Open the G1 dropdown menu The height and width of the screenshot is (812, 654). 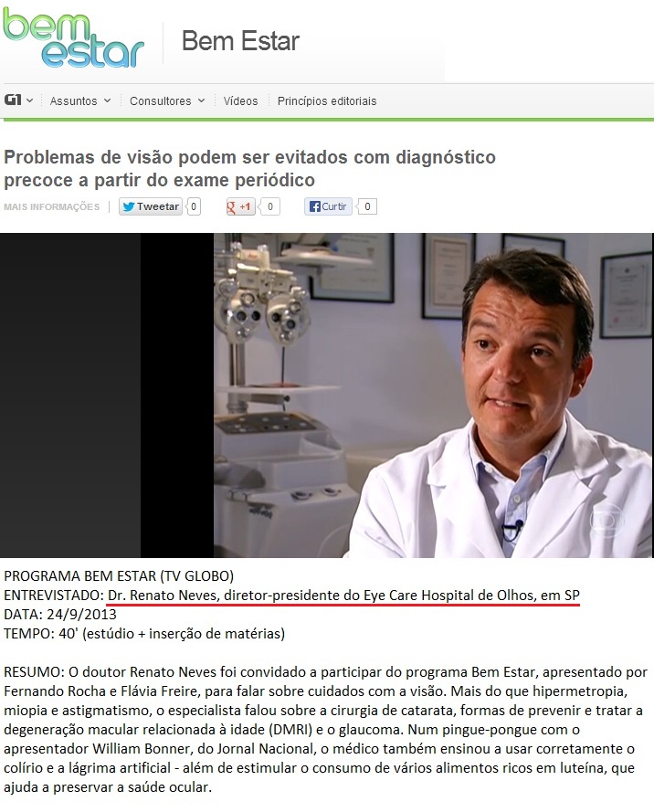point(18,100)
